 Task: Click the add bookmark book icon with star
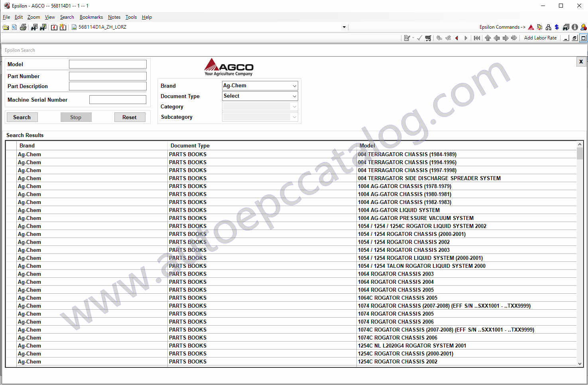click(63, 27)
